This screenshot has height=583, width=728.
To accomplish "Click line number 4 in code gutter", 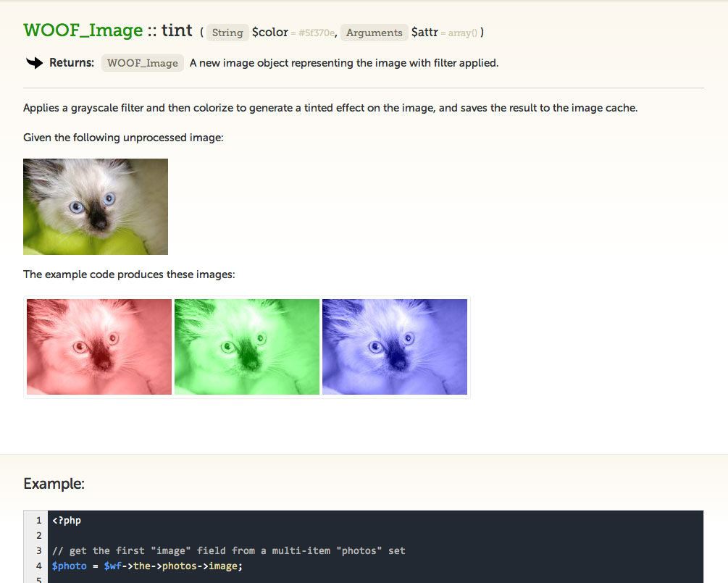I will 38,566.
